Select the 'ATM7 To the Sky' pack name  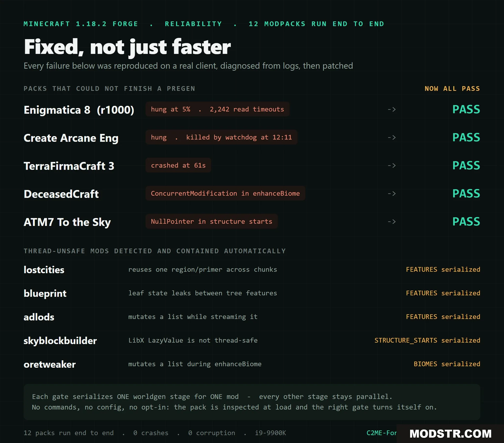pos(67,222)
